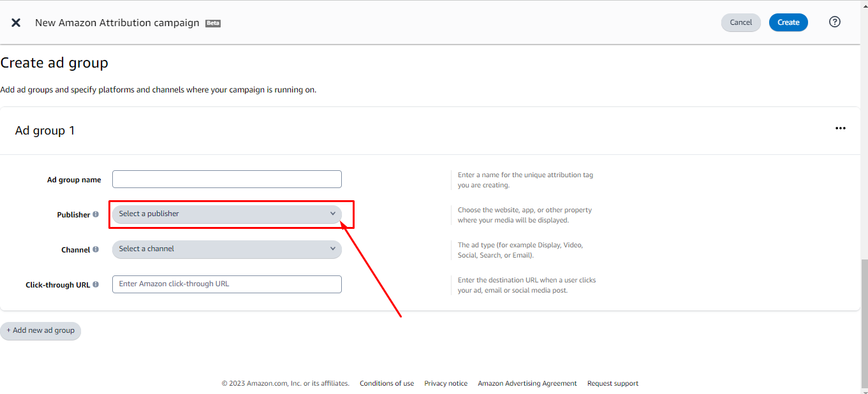This screenshot has width=868, height=394.
Task: Open the help question mark icon
Action: pos(834,22)
